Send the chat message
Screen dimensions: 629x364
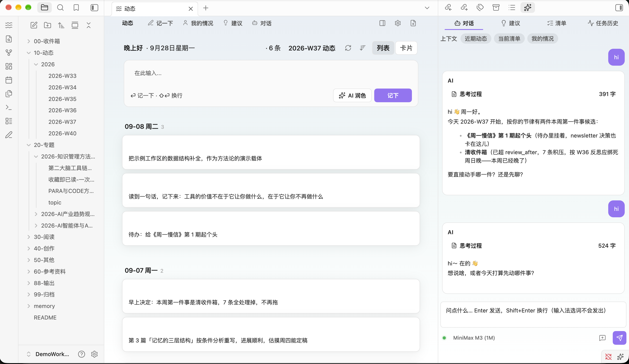[x=620, y=338]
